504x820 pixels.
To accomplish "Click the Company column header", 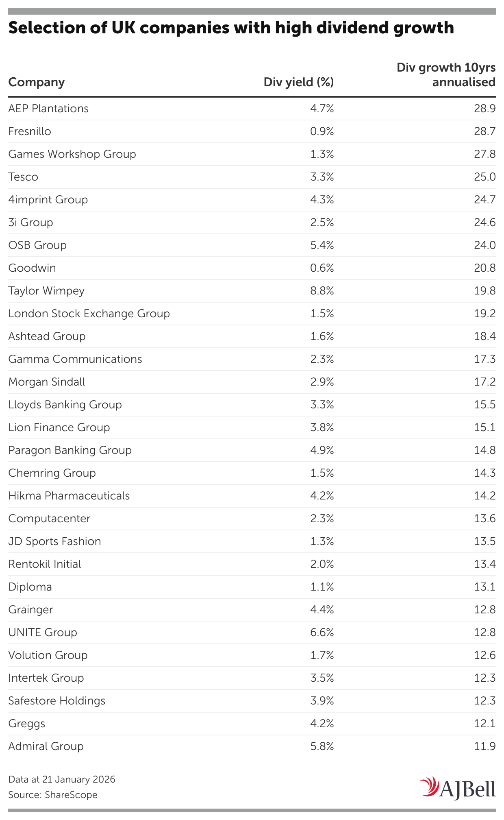I will tap(37, 82).
